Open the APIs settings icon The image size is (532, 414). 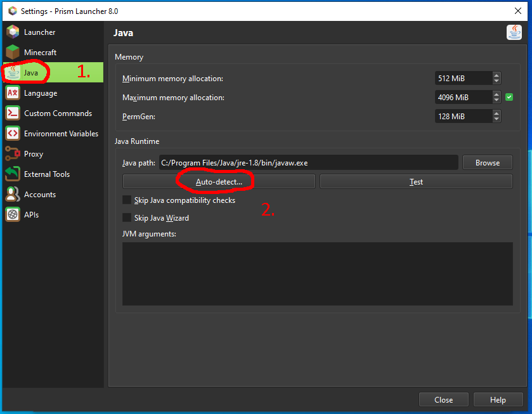coord(13,215)
